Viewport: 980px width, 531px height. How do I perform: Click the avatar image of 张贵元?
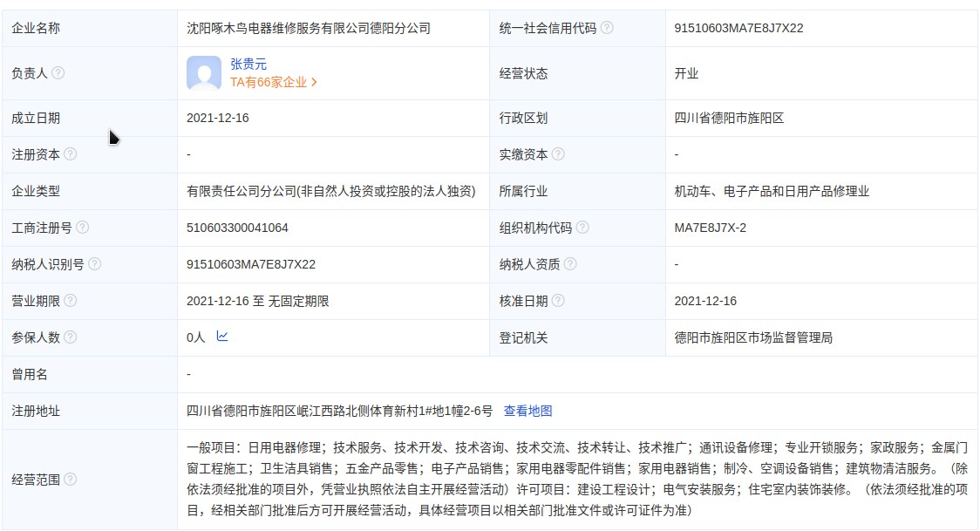204,73
